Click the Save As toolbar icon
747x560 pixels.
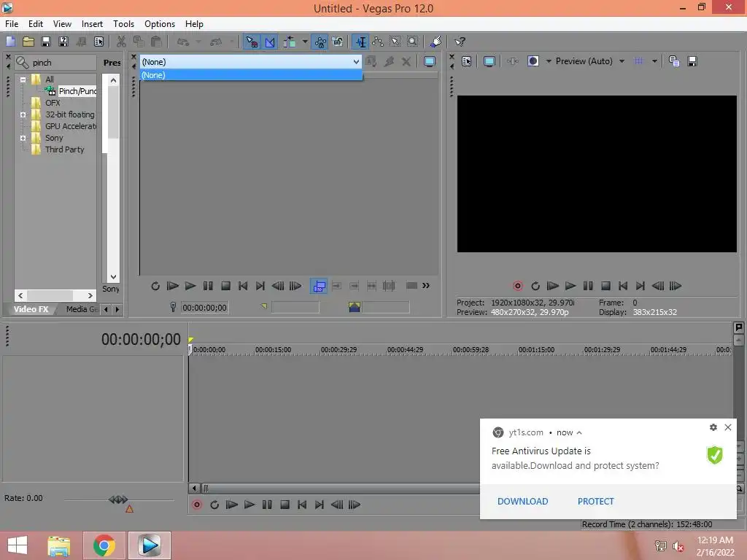(63, 42)
